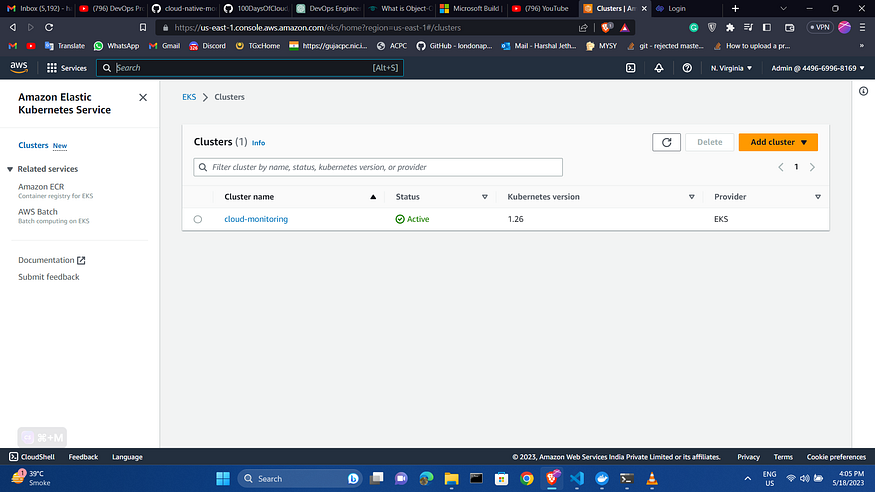The height and width of the screenshot is (492, 875).
Task: Select the cloud-monitoring cluster radio button
Action: pos(198,219)
